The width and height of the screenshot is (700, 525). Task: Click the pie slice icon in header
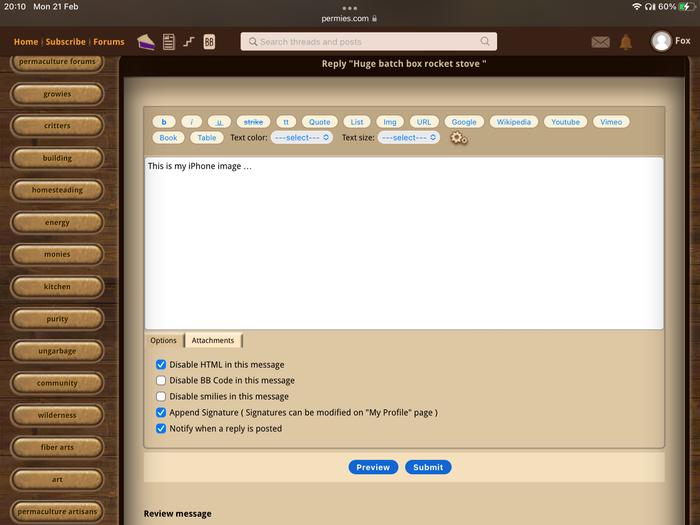(146, 41)
